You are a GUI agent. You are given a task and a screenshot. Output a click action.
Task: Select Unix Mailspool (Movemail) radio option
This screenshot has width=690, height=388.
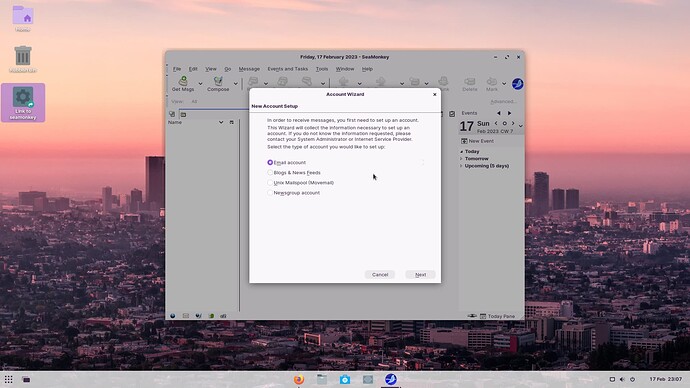tap(300, 183)
